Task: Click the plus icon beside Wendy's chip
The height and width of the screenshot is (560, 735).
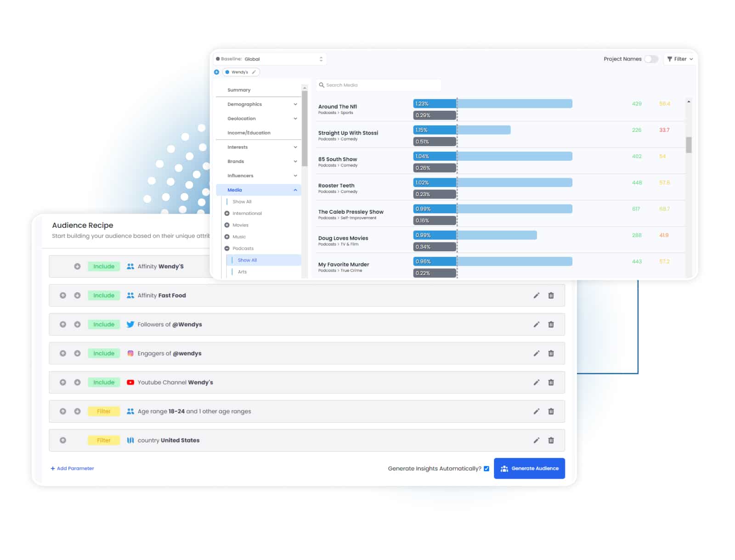Action: [x=216, y=72]
